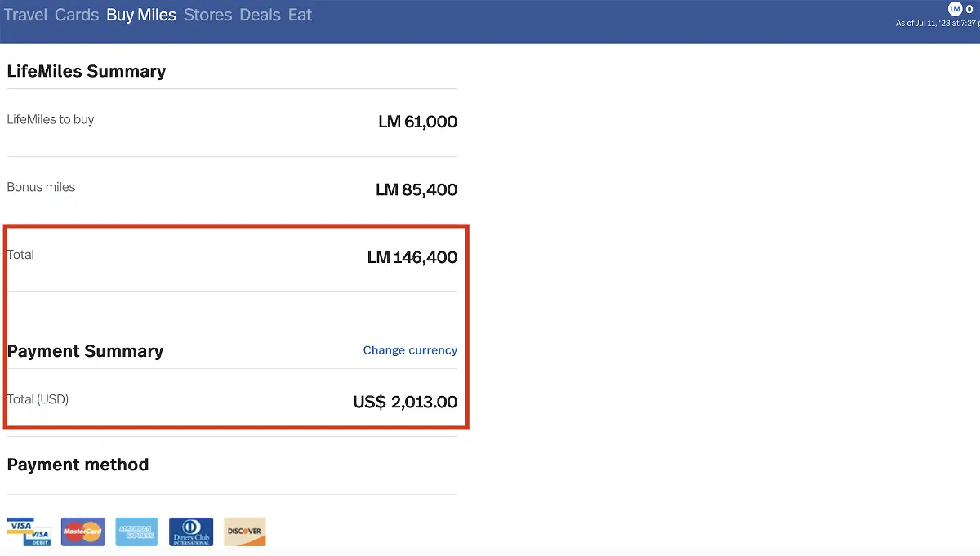Choose the Discover card icon
This screenshot has width=980, height=556.
245,532
